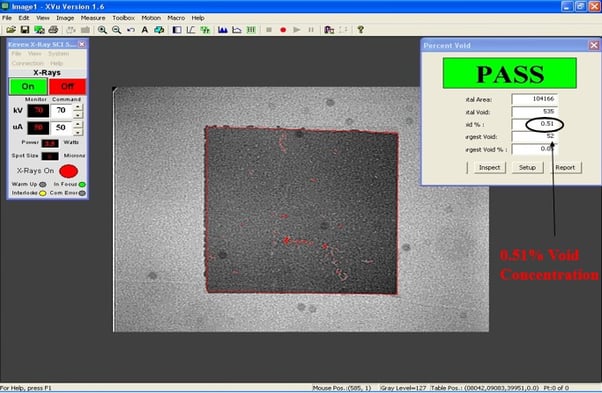Select the zoom out magnifier tool
The width and height of the screenshot is (602, 393).
pos(117,30)
